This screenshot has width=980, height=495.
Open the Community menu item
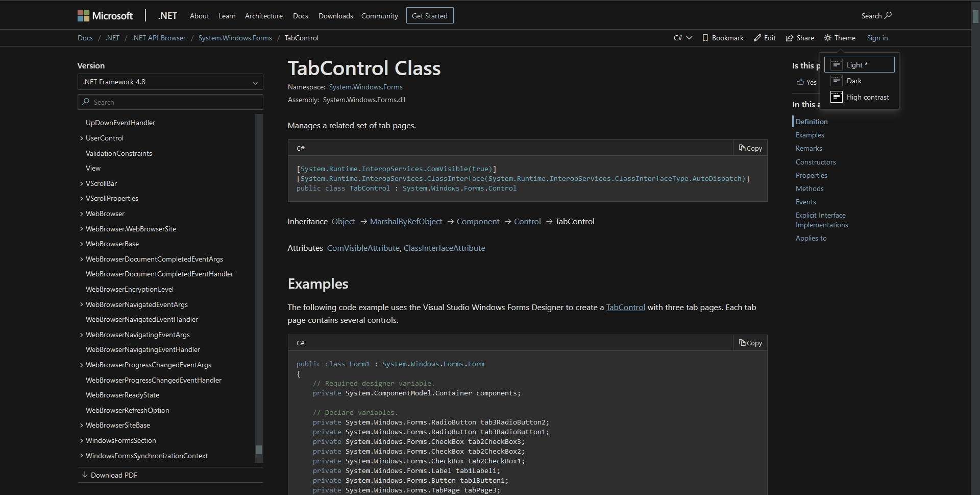[x=380, y=16]
